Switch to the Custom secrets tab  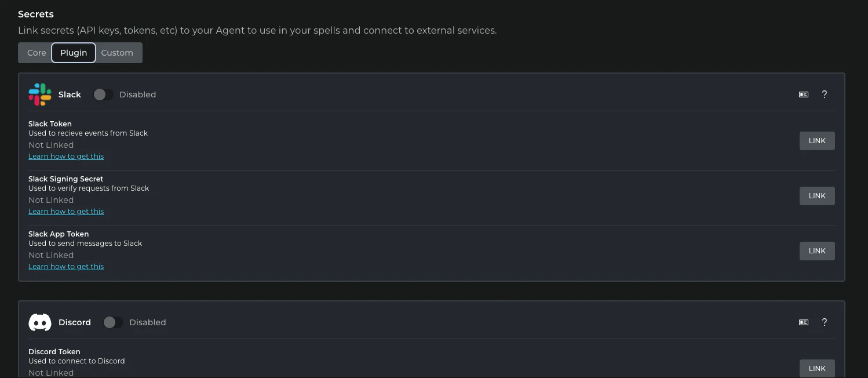[x=117, y=52]
